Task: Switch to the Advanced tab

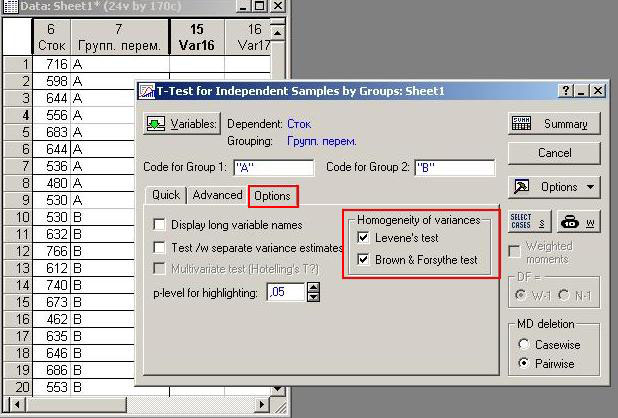Action: point(217,195)
